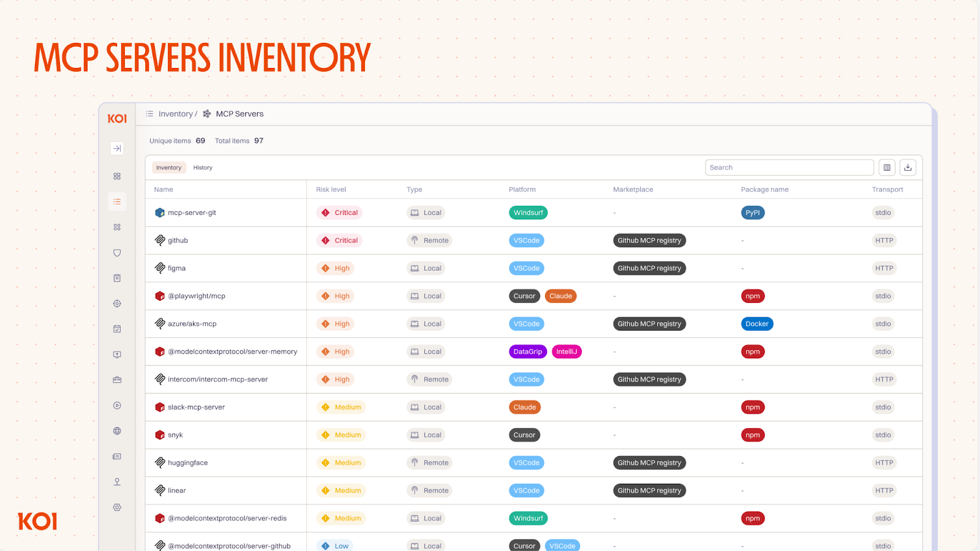Open the huggingface row name
Screen dimensions: 980x551
(188, 463)
